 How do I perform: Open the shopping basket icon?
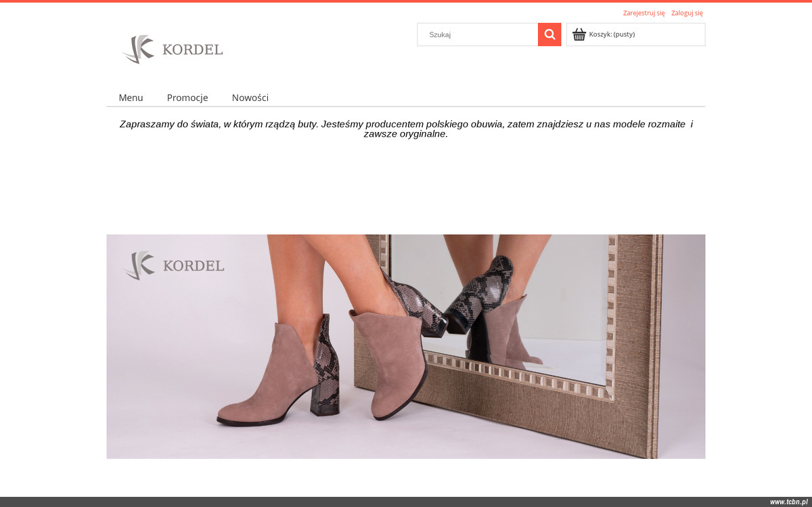tap(579, 35)
